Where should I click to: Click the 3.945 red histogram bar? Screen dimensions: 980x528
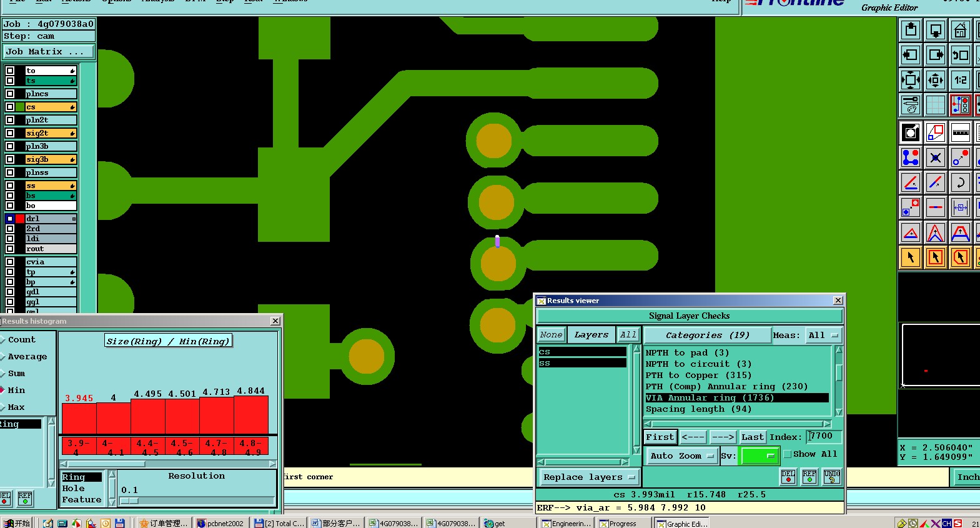pos(79,419)
